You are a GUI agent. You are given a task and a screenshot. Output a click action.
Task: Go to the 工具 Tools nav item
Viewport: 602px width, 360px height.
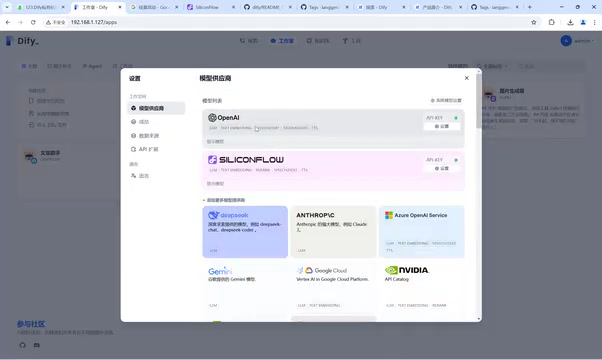[x=352, y=41]
